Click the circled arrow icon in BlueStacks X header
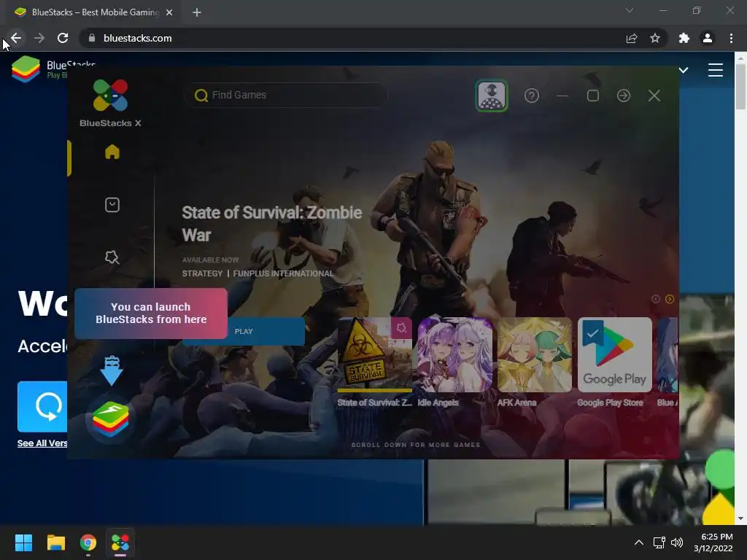The image size is (747, 560). click(x=624, y=96)
